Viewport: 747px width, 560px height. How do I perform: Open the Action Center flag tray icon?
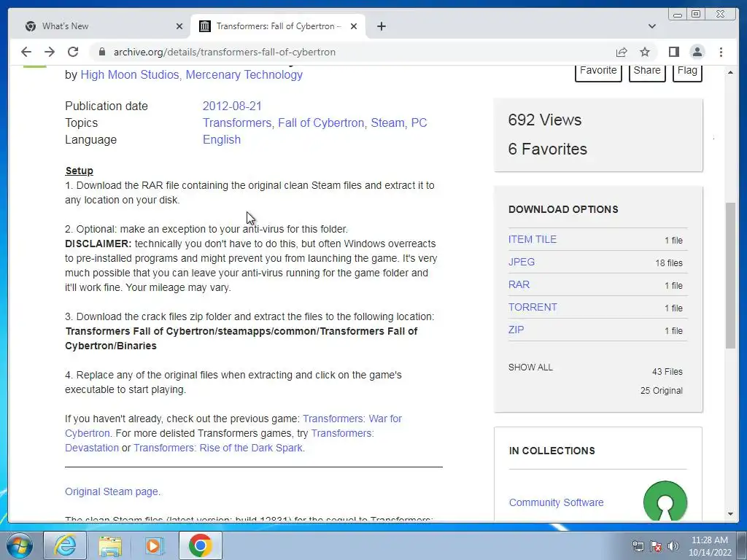[656, 546]
